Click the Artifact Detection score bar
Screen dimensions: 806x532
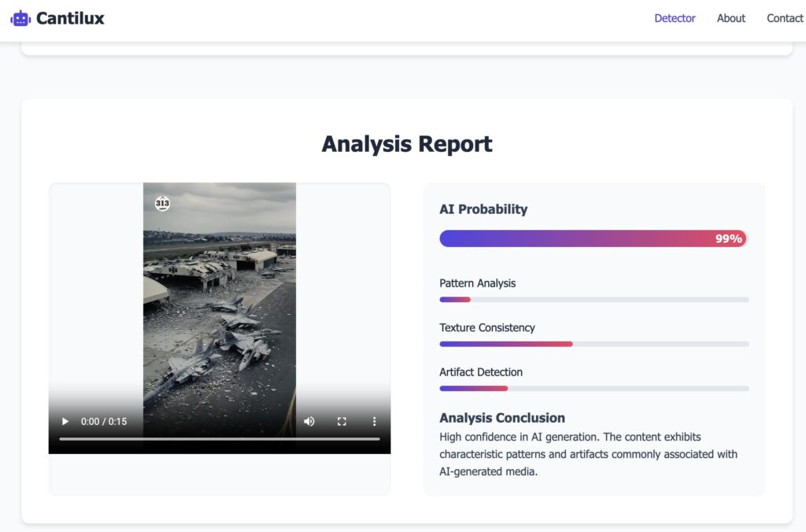(x=593, y=389)
